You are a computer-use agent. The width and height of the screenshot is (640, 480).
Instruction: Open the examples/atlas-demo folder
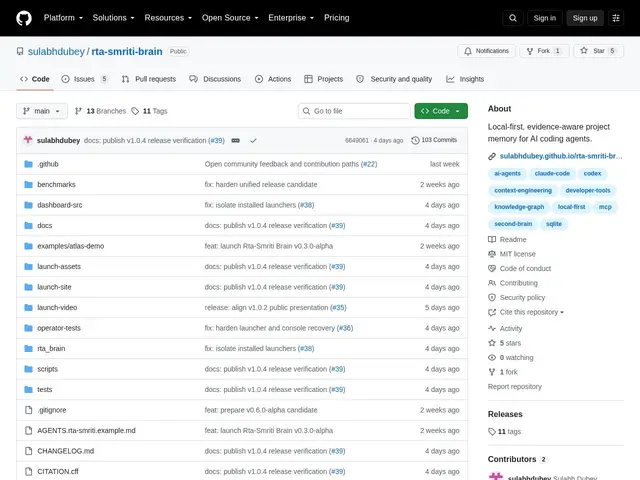pos(71,246)
